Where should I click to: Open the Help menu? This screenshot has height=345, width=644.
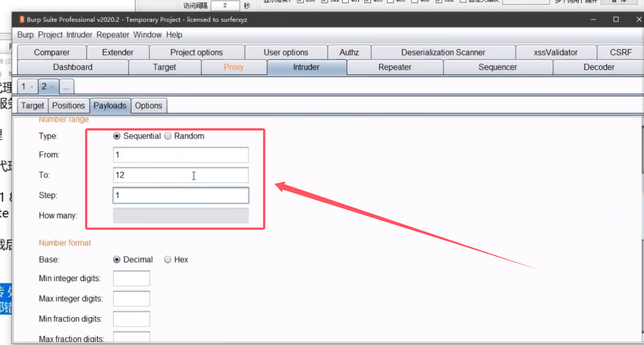(174, 35)
